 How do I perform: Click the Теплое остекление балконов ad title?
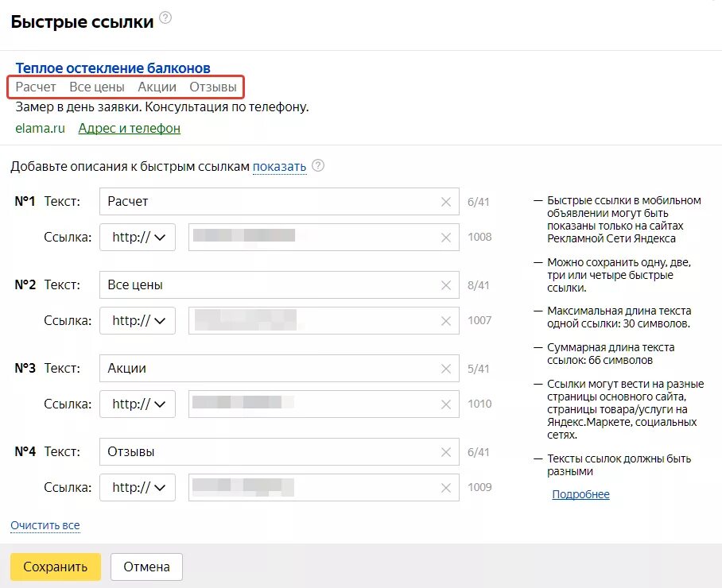pyautogui.click(x=113, y=68)
